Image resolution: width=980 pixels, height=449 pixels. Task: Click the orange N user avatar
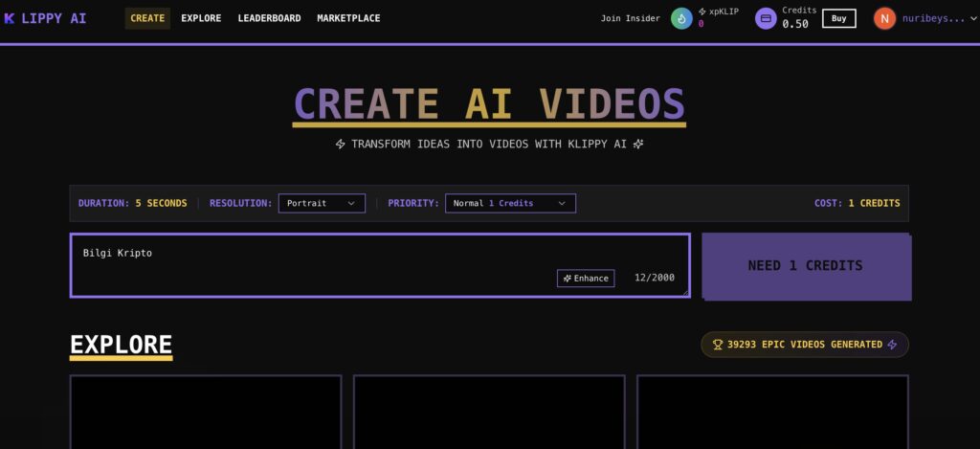[884, 18]
